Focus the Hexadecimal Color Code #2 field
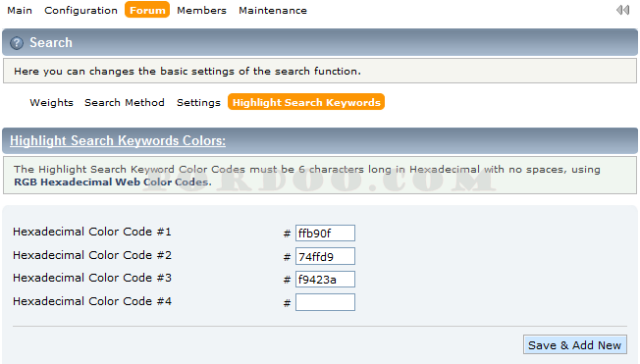Viewport: 640px width, 364px height. (x=325, y=256)
